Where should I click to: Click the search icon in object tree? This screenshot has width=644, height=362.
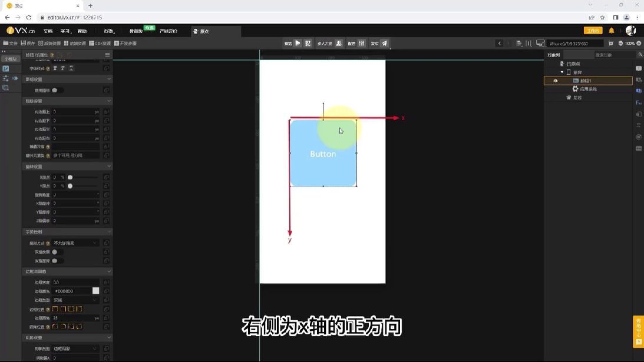coord(640,55)
